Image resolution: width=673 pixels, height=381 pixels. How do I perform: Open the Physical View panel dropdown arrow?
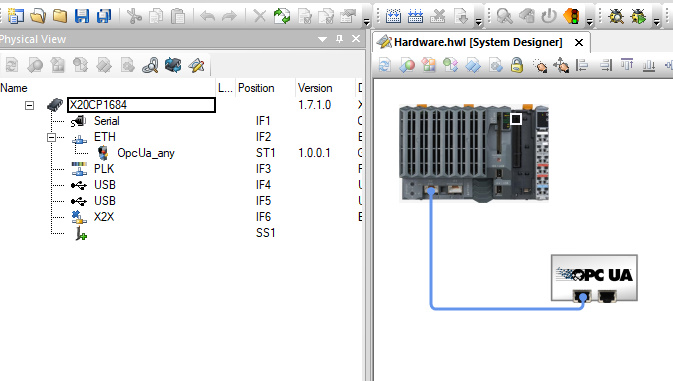(x=322, y=39)
